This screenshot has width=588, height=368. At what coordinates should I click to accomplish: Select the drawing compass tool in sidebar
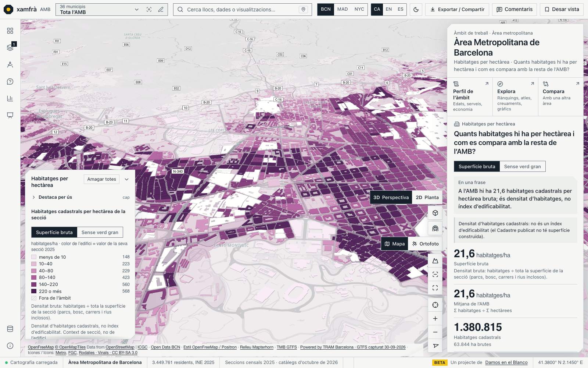[10, 64]
